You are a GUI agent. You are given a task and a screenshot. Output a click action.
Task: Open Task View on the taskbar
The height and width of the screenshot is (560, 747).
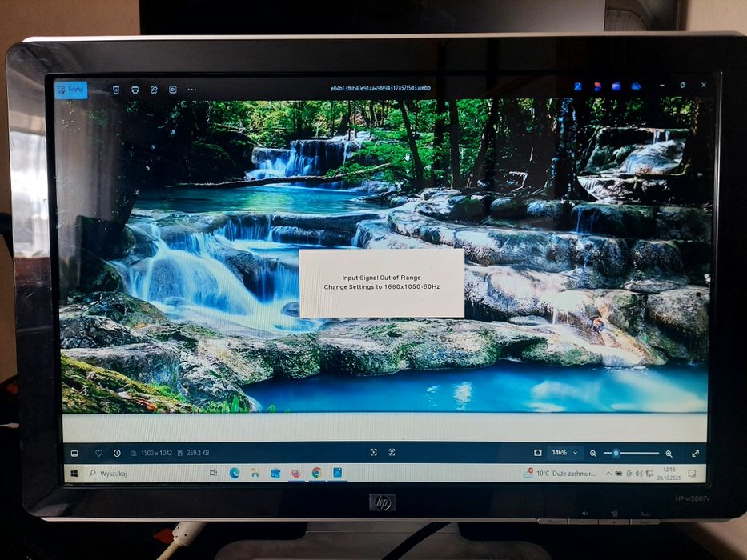tap(213, 473)
